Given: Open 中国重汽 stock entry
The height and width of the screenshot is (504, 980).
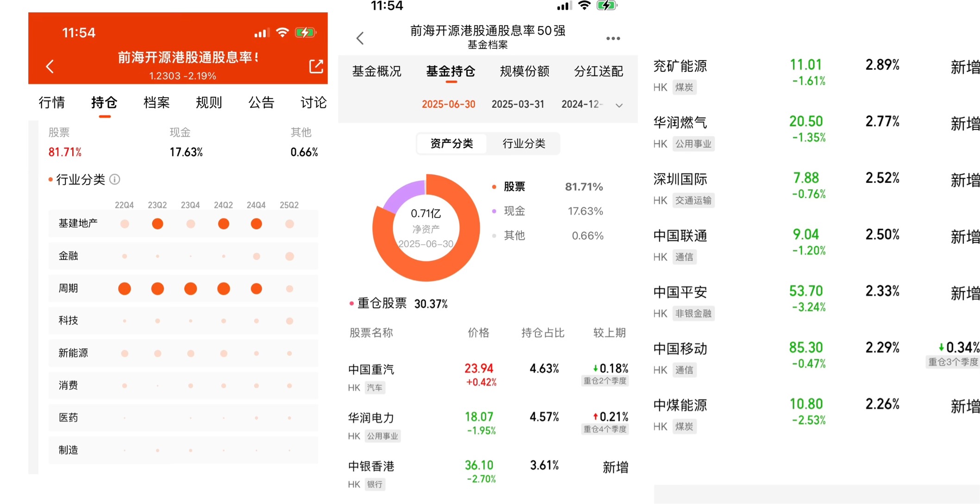Looking at the screenshot, I should click(x=371, y=369).
